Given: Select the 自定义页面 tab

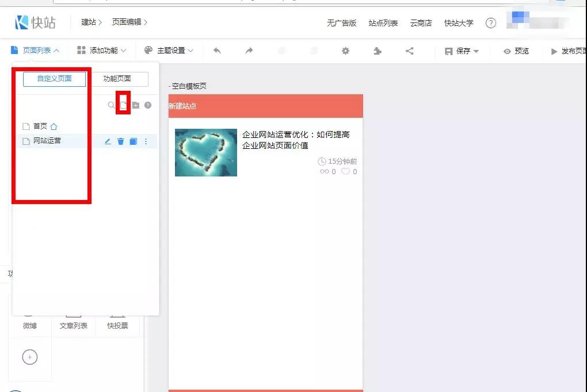Looking at the screenshot, I should point(54,79).
